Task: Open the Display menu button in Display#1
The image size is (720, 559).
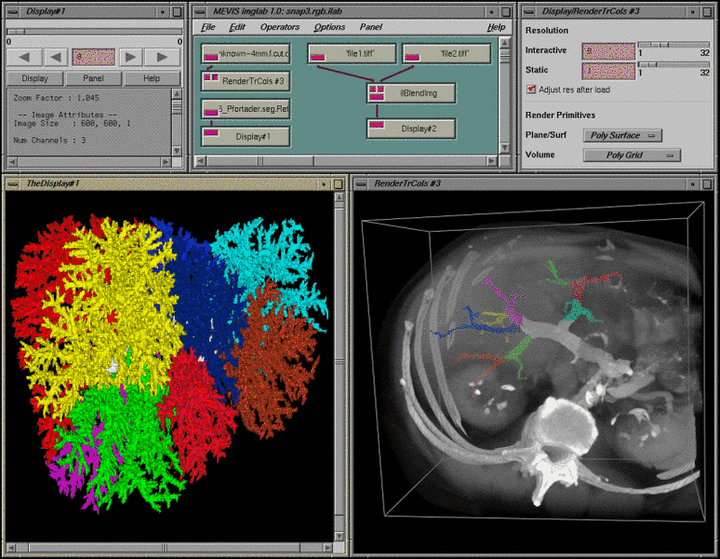Action: tap(34, 78)
